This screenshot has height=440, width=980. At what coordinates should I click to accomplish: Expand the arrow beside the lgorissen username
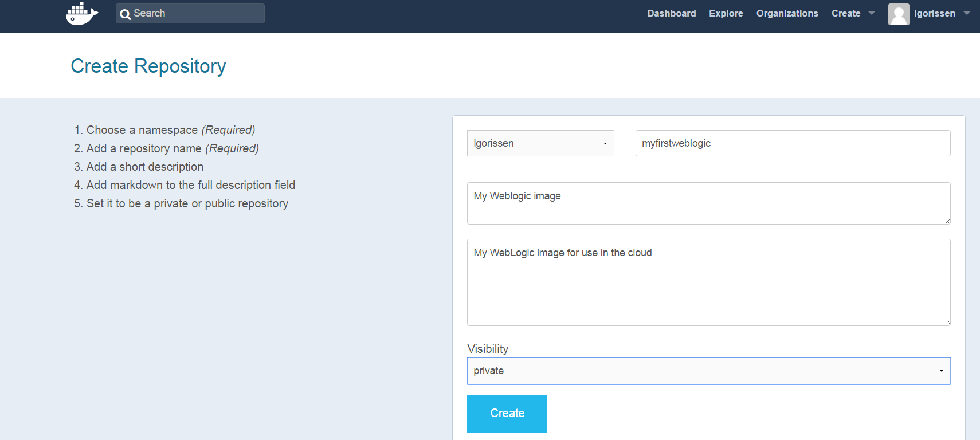point(967,13)
